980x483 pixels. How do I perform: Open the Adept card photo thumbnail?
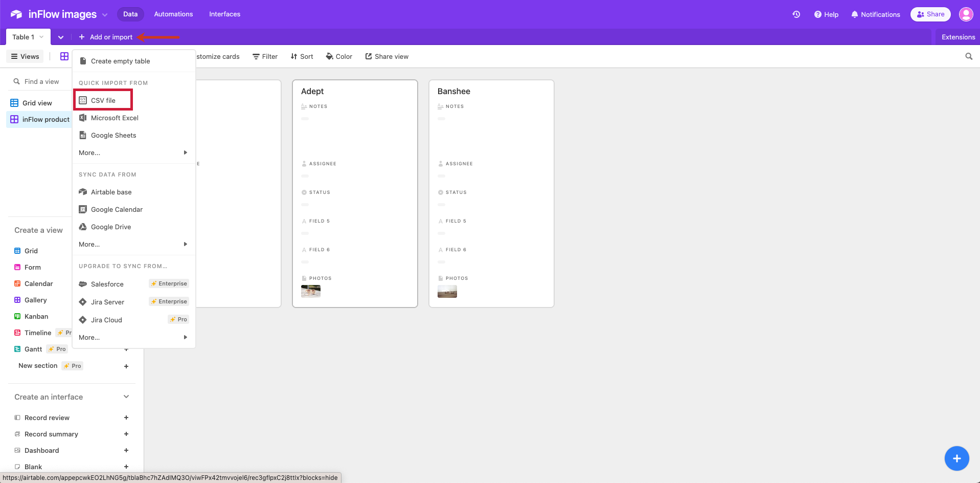click(311, 291)
